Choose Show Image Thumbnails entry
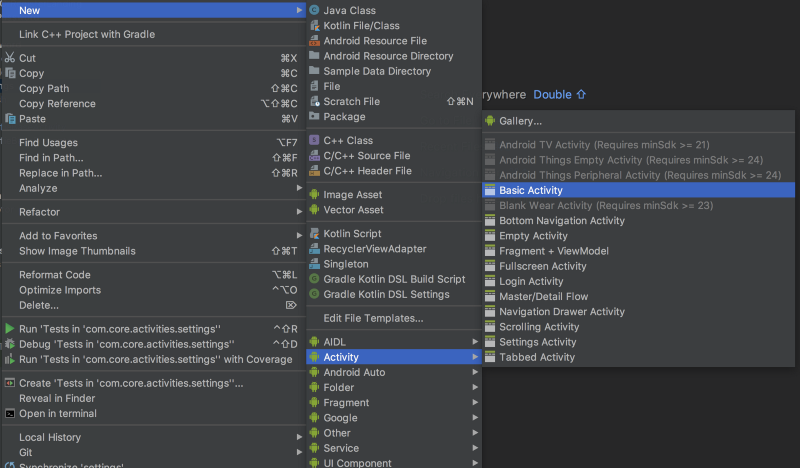Image resolution: width=800 pixels, height=468 pixels. click(x=154, y=251)
